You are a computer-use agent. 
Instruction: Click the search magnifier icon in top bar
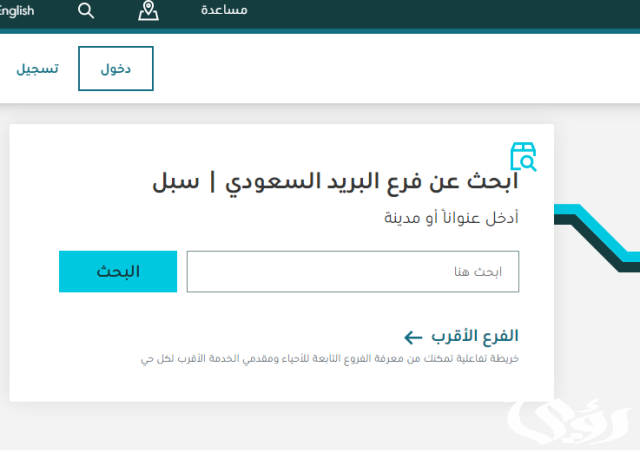(86, 11)
